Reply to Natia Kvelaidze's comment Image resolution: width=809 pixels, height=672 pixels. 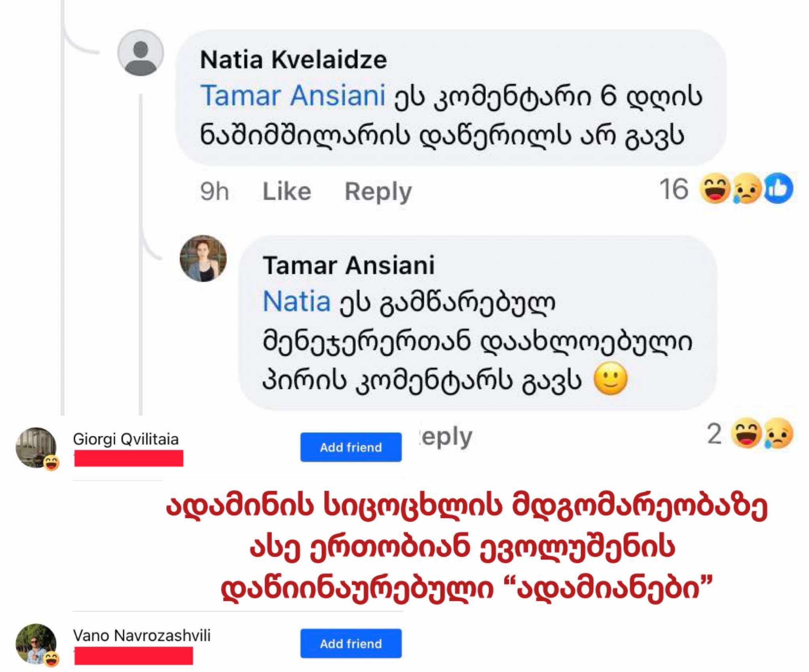click(378, 191)
